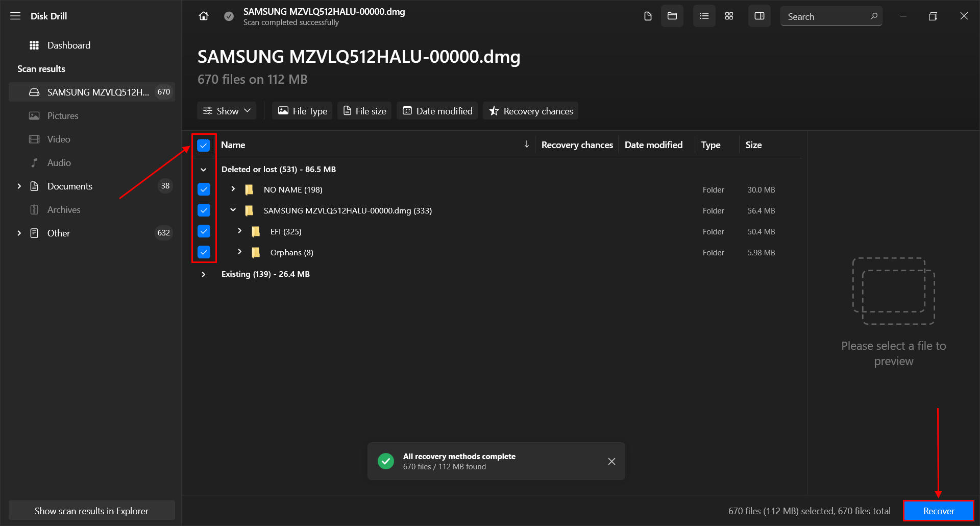Click the 30.0 MB size value
This screenshot has width=980, height=526.
pyautogui.click(x=762, y=190)
